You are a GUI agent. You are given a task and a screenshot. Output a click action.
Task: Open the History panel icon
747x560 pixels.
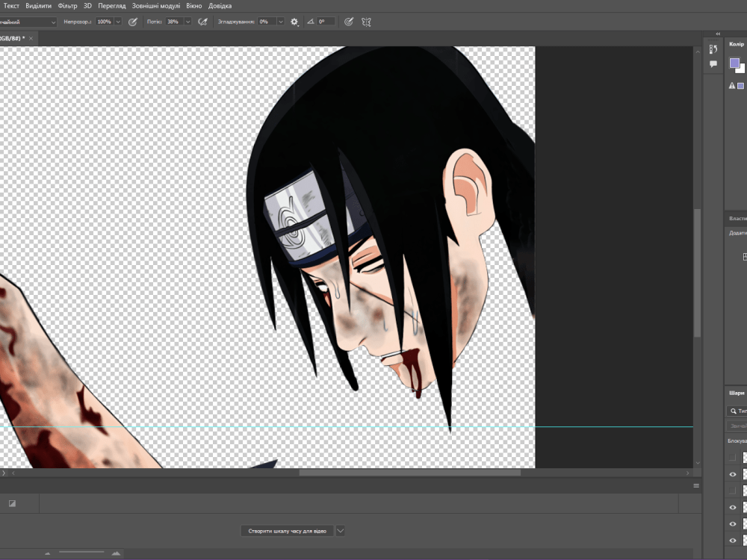coord(713,49)
